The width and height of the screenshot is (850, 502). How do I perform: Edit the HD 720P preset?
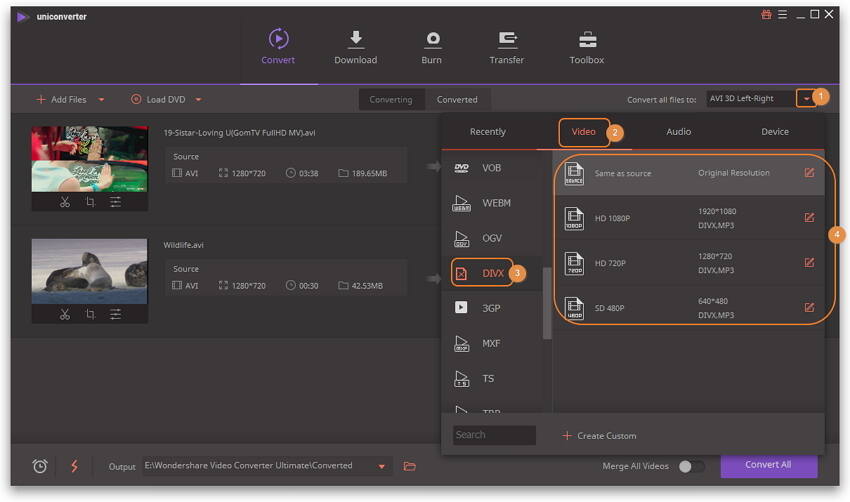[809, 263]
